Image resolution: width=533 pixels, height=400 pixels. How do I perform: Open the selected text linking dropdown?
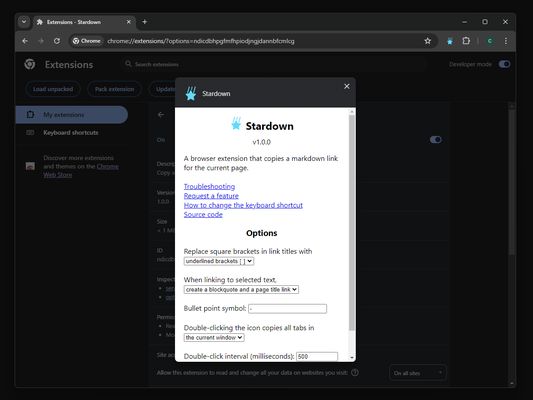[241, 290]
